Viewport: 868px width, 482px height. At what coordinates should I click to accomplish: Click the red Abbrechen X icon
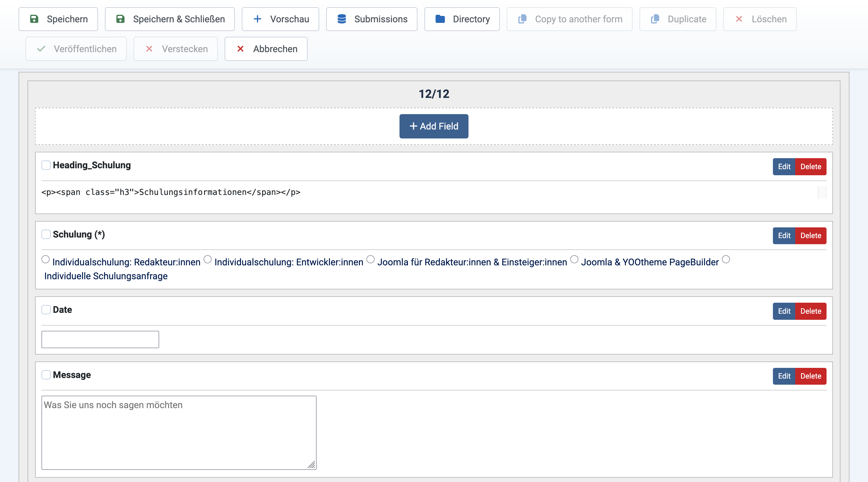point(241,49)
